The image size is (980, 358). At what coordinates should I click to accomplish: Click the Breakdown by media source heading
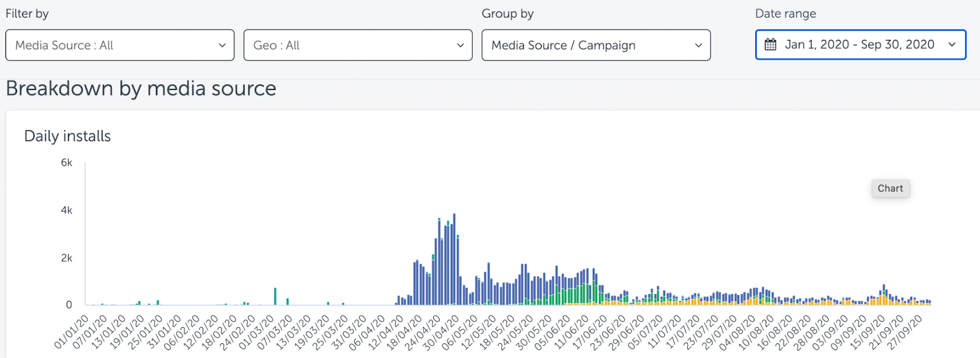tap(141, 89)
